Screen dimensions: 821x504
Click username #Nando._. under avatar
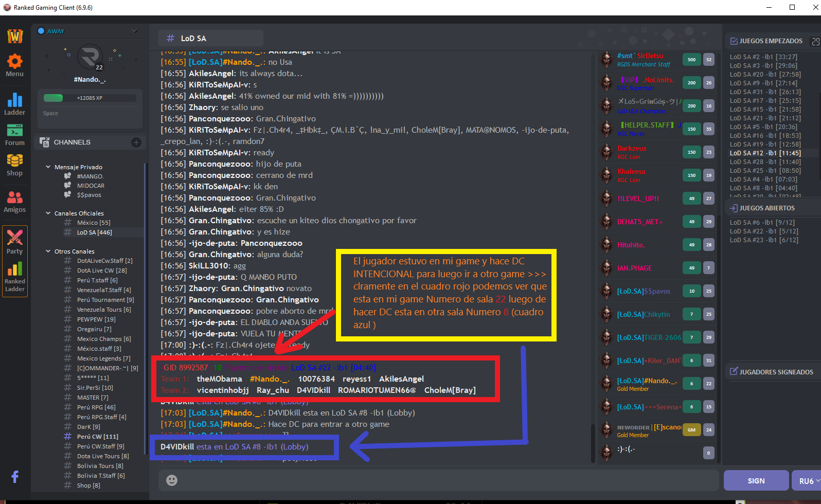90,80
